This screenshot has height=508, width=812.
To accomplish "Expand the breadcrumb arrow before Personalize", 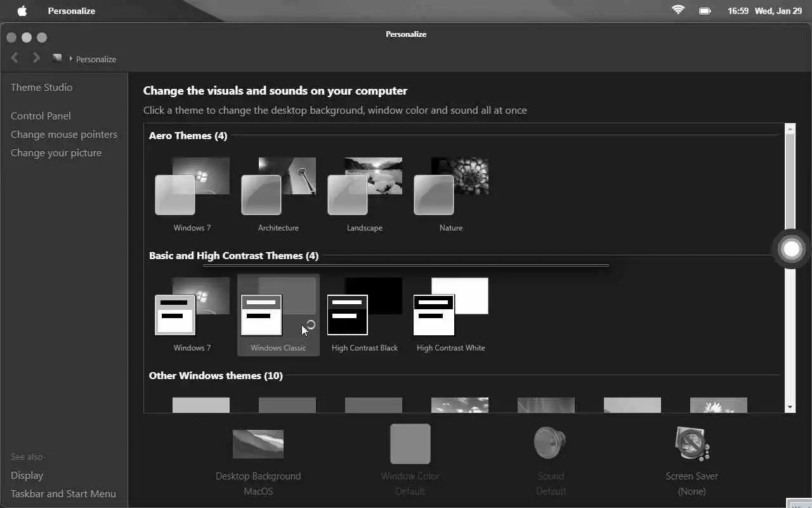I will [70, 58].
